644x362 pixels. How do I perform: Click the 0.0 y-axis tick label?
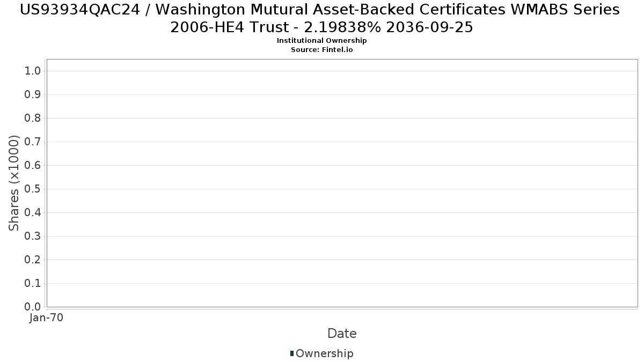(33, 307)
